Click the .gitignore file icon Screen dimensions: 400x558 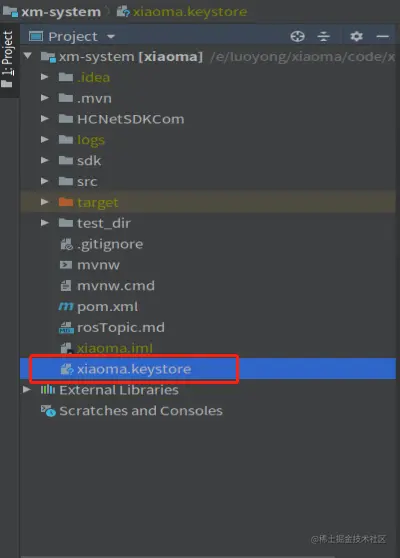point(67,244)
